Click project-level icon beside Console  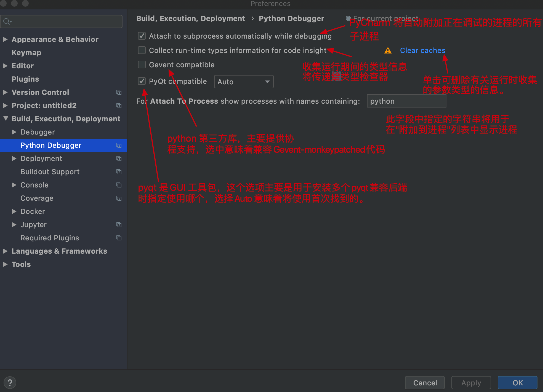(x=119, y=185)
